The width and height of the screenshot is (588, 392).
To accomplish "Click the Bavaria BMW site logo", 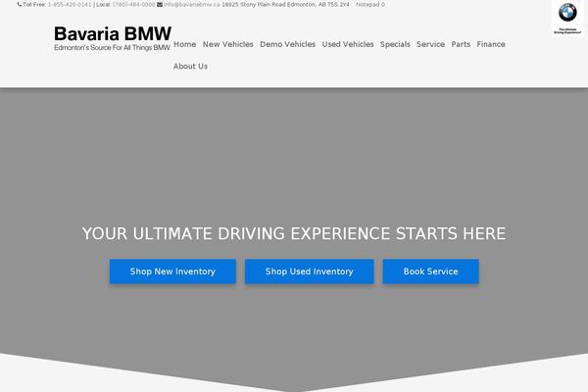I will 113,38.
